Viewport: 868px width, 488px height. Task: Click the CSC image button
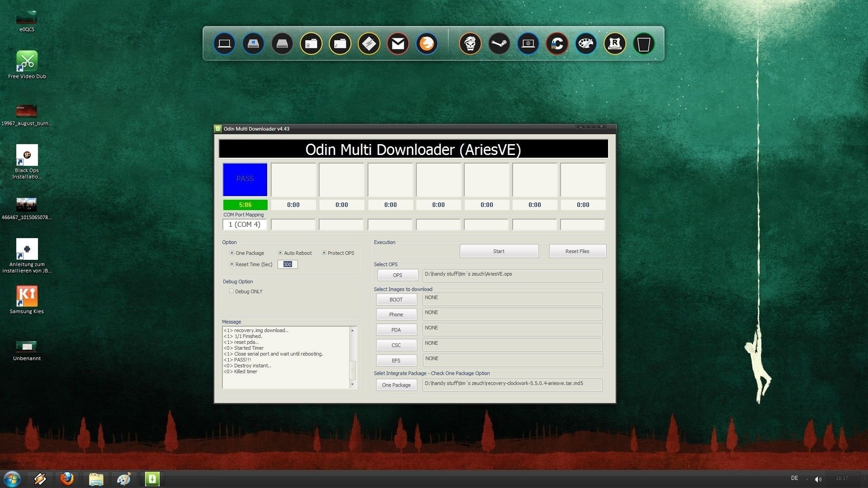(x=396, y=345)
